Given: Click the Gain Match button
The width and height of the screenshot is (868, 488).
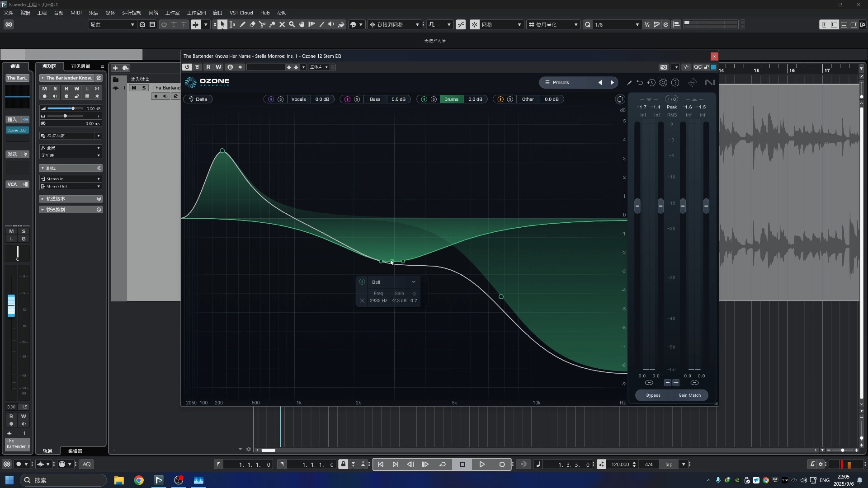Looking at the screenshot, I should coord(689,395).
